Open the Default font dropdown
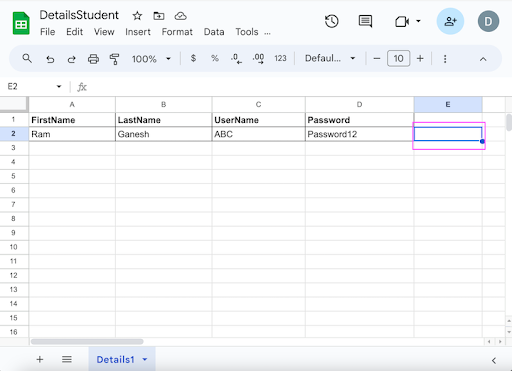 [x=330, y=58]
